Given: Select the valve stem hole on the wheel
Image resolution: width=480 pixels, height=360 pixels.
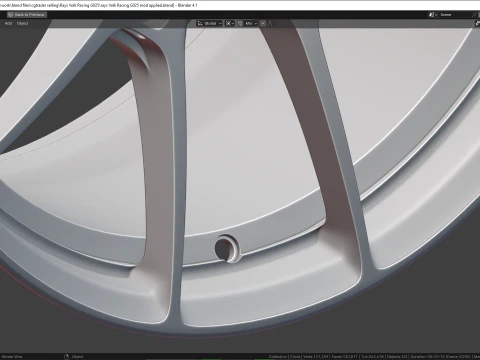Looking at the screenshot, I should pyautogui.click(x=226, y=248).
